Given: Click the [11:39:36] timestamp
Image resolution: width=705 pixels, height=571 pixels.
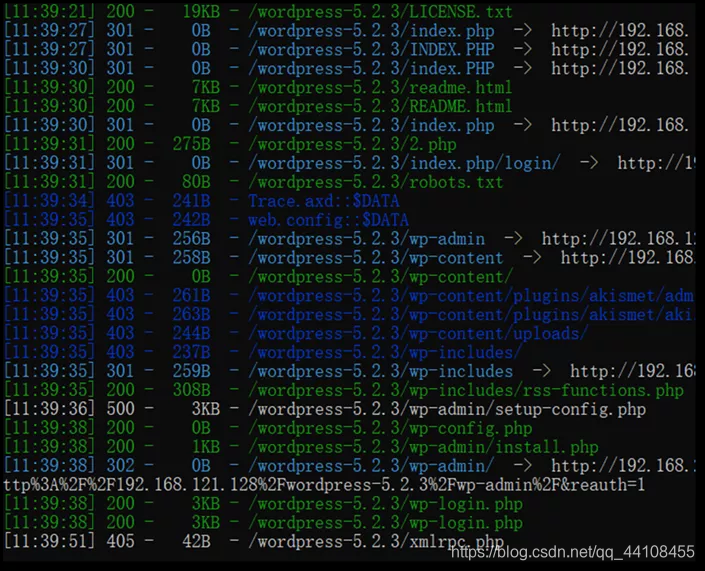Looking at the screenshot, I should (49, 408).
